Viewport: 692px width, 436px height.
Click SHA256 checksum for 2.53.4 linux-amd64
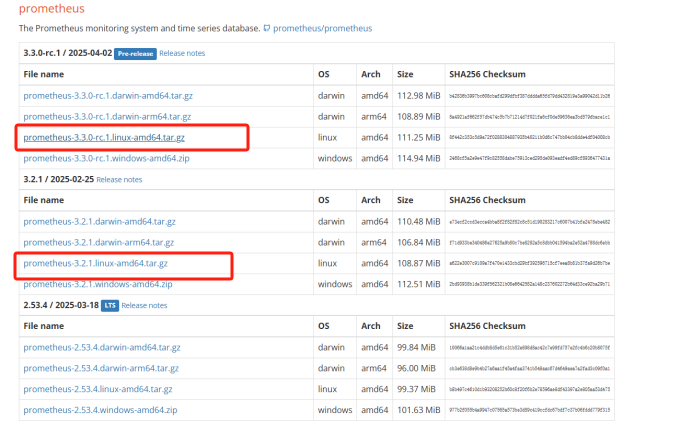pyautogui.click(x=530, y=389)
